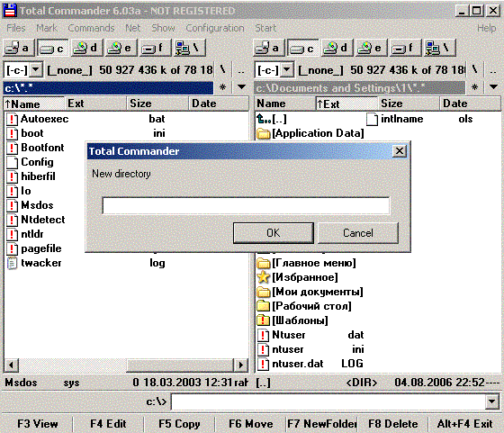Open left panel directory history arrow
This screenshot has height=433, width=504.
tap(241, 86)
